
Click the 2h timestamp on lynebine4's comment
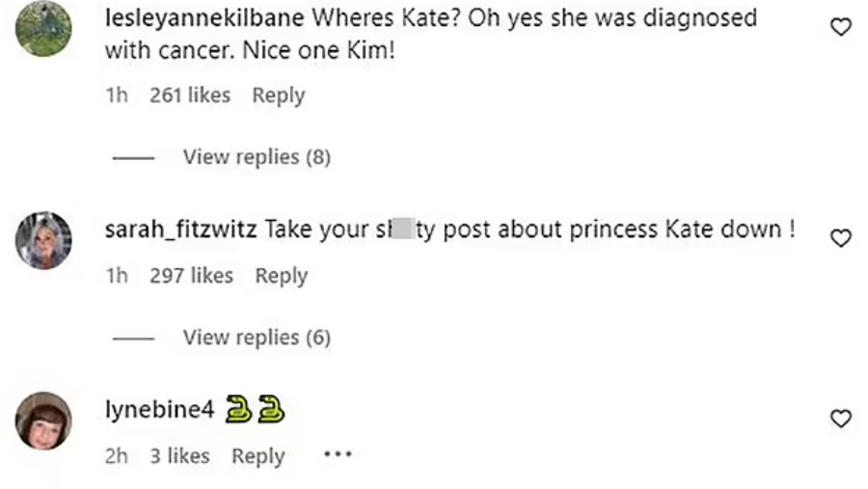point(116,456)
